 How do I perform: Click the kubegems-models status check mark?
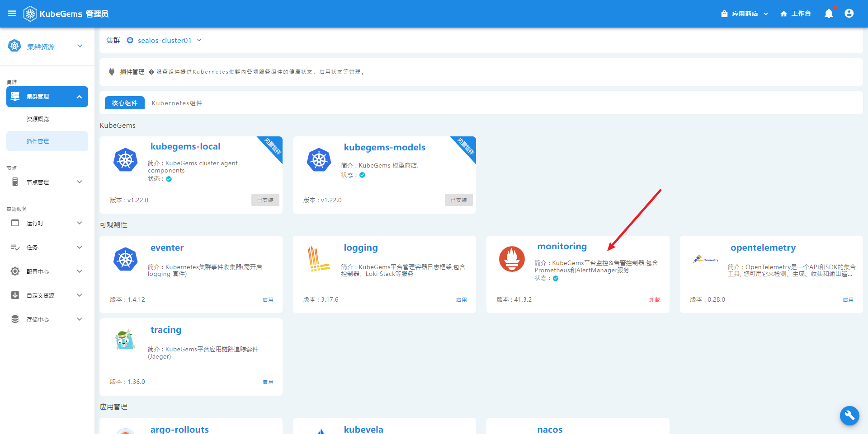362,175
